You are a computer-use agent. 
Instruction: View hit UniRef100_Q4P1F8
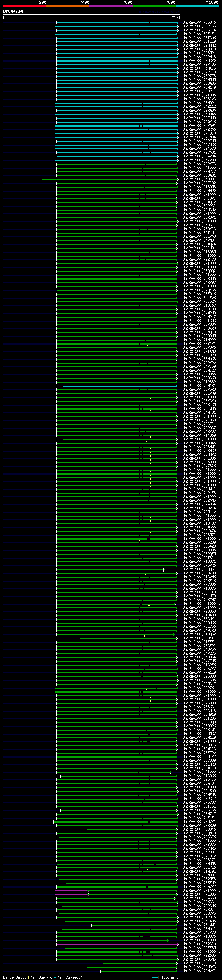199,493
